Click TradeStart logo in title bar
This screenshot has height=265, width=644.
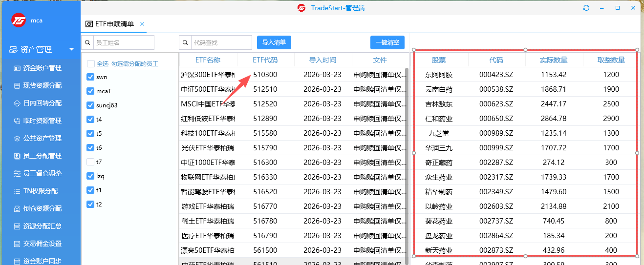[x=301, y=8]
